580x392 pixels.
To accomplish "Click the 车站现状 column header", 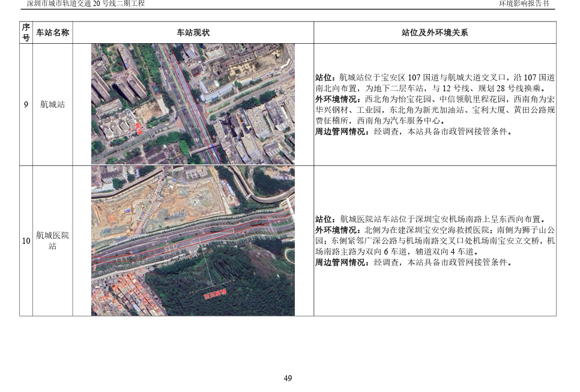I will click(193, 33).
